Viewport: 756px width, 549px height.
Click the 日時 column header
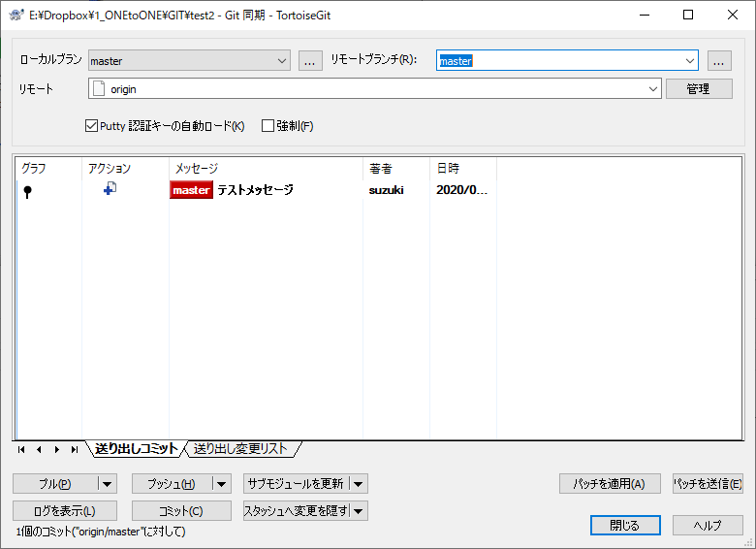pos(463,169)
